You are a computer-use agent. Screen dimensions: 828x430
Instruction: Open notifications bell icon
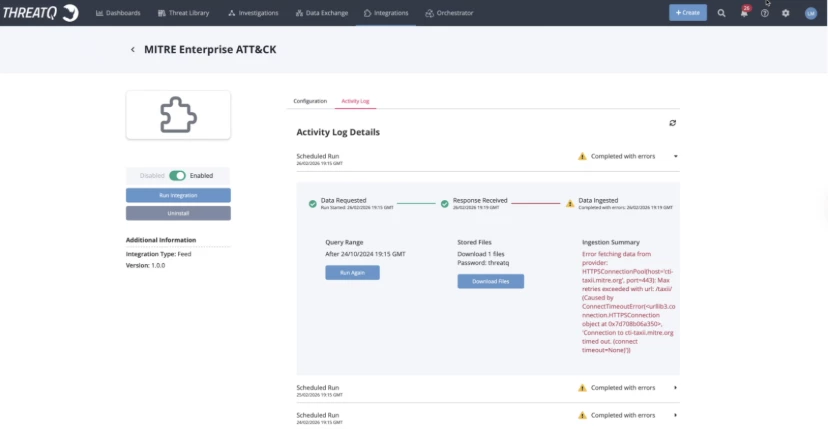click(744, 13)
